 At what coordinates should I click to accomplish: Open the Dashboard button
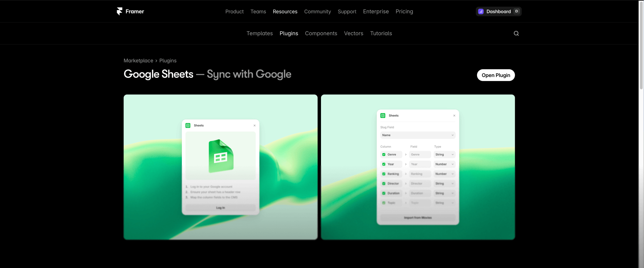(498, 11)
